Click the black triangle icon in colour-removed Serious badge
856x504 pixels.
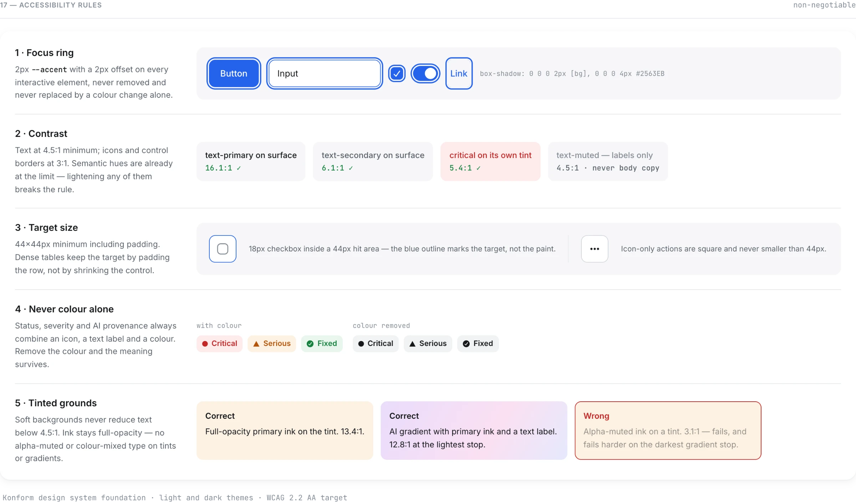click(412, 344)
